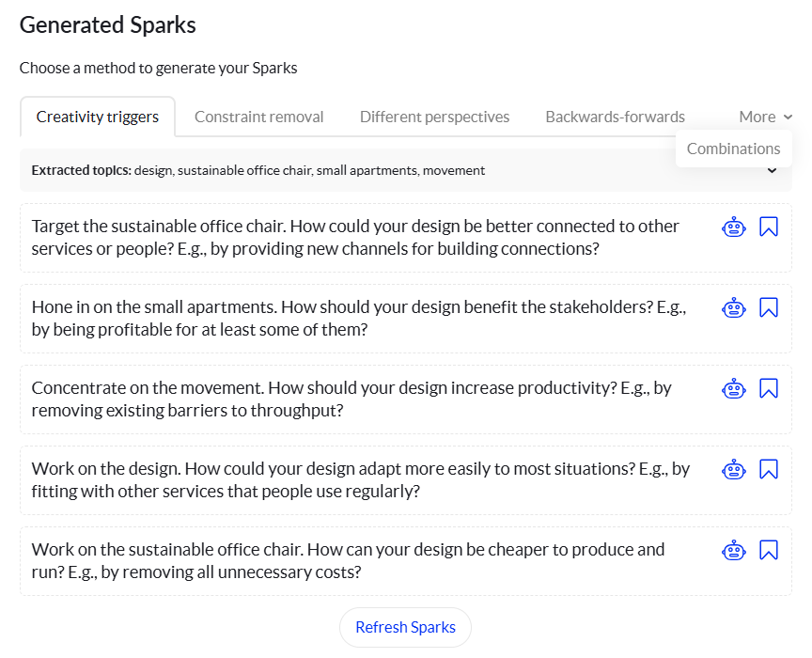This screenshot has height=658, width=812.
Task: Expand the Extracted topics chevron
Action: click(772, 170)
